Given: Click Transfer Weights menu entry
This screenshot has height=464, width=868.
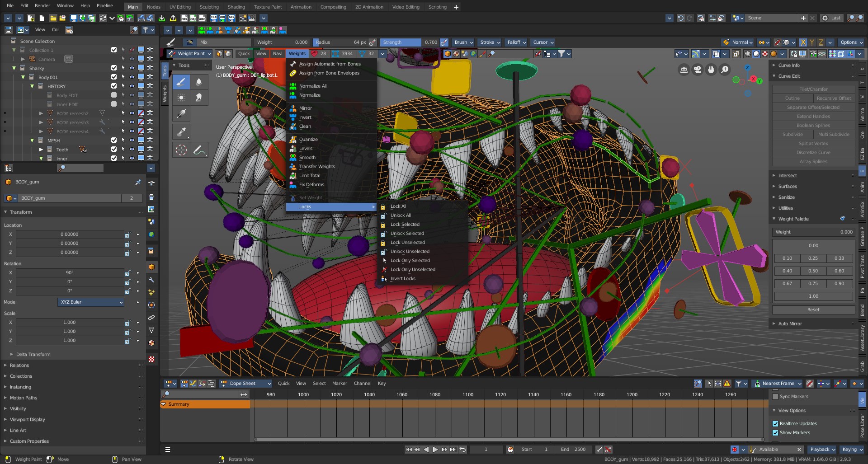Looking at the screenshot, I should click(x=317, y=167).
